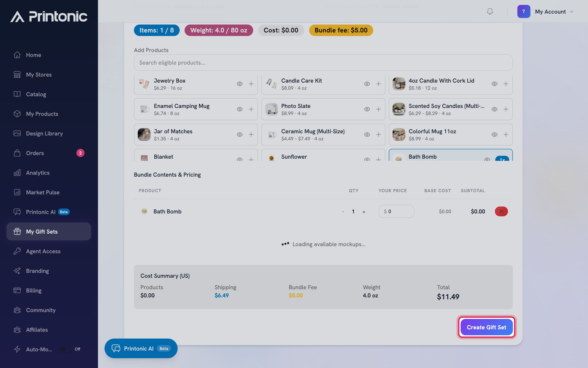588x368 pixels.
Task: Add Photo Slate using plus icon
Action: click(378, 109)
